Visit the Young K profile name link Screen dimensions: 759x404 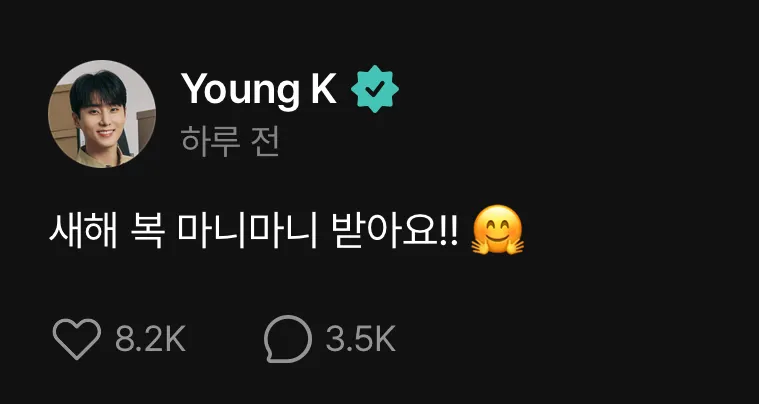pyautogui.click(x=258, y=90)
